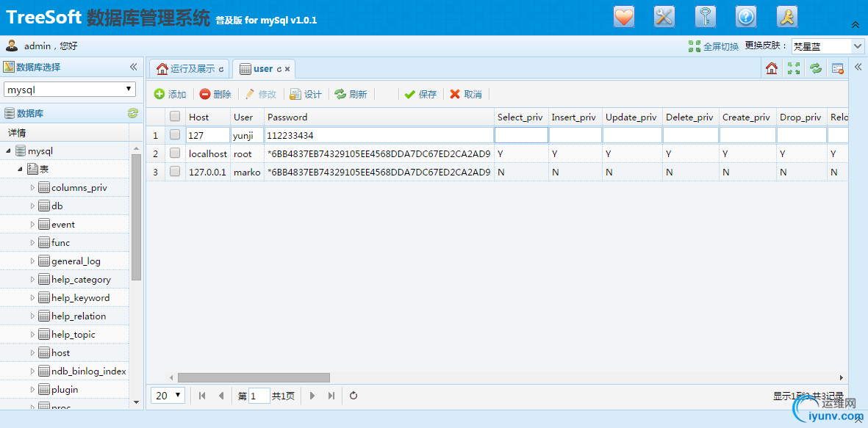Go to the previous page of results
The height and width of the screenshot is (428, 868).
coord(221,396)
